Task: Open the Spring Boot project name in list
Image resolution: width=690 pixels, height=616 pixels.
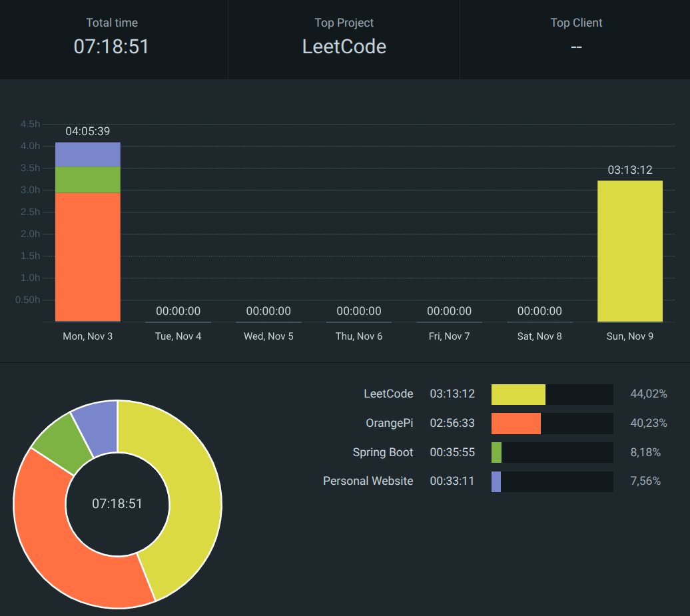Action: (383, 453)
